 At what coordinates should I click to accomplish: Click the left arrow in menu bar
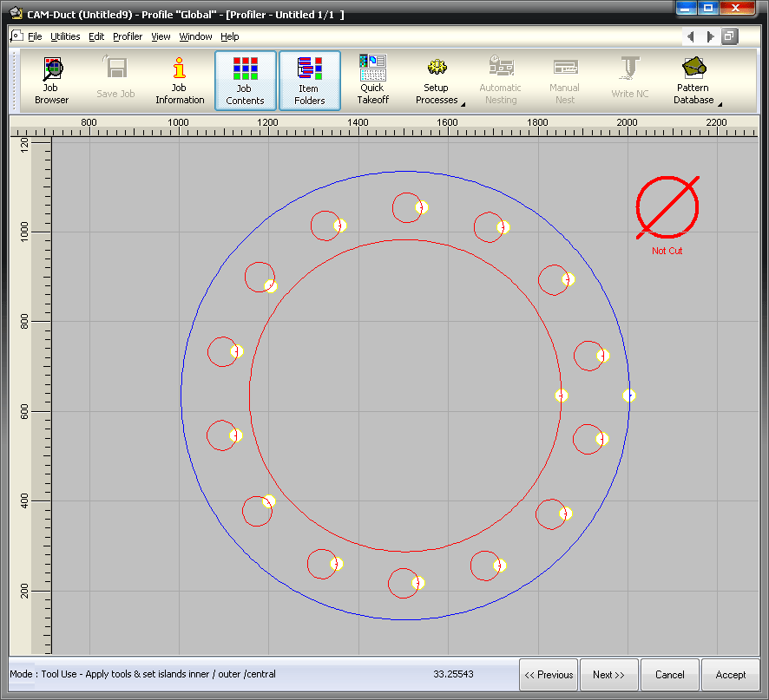click(x=691, y=36)
